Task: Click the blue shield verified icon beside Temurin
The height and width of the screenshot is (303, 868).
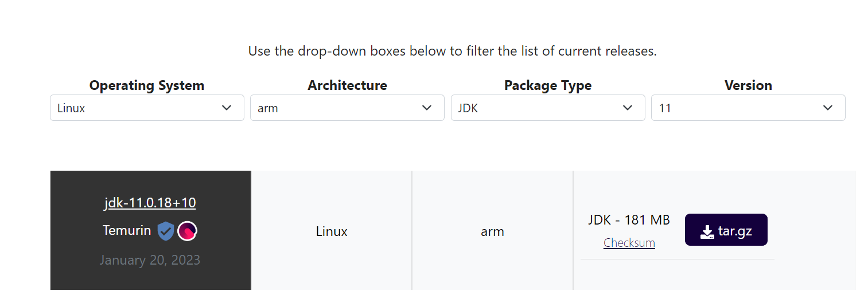Action: tap(165, 231)
